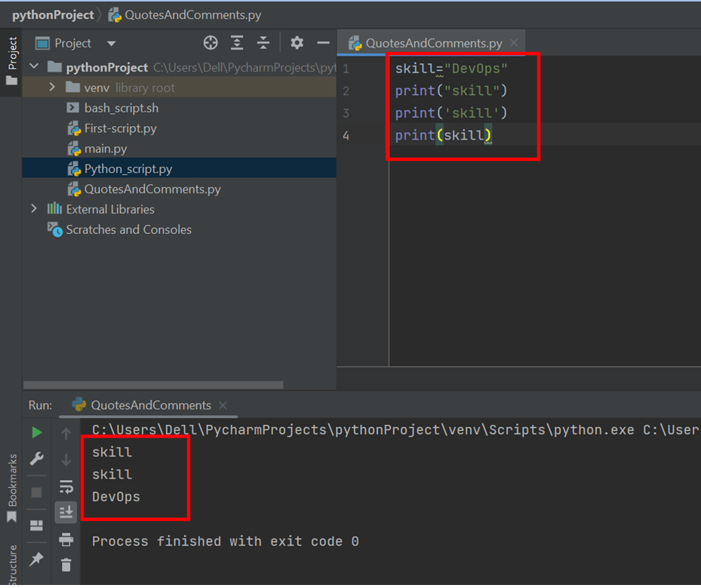Toggle scroll to end in console

[66, 509]
